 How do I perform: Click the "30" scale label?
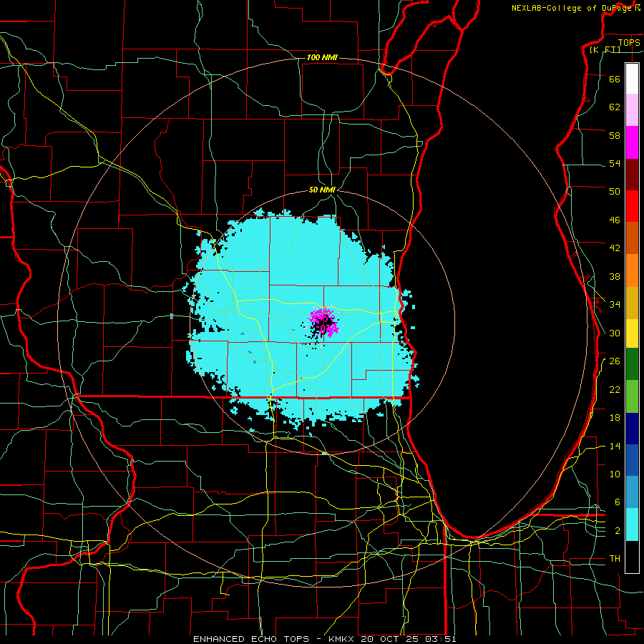point(615,333)
